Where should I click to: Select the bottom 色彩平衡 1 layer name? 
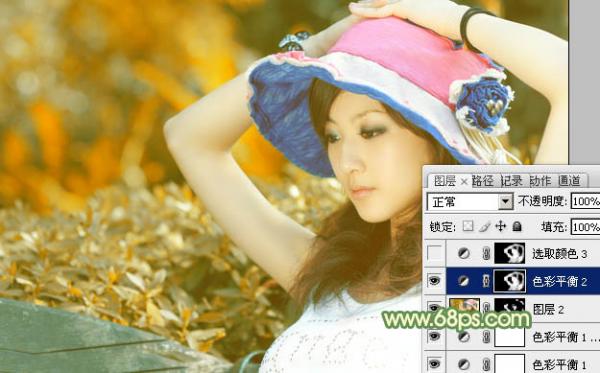point(559,365)
